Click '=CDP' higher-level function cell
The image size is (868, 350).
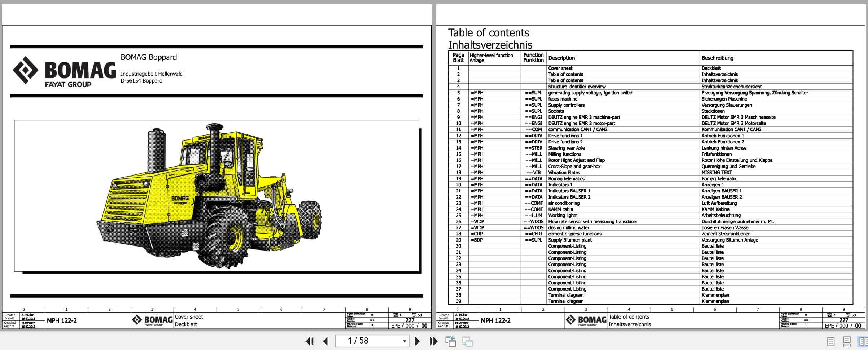click(x=476, y=234)
